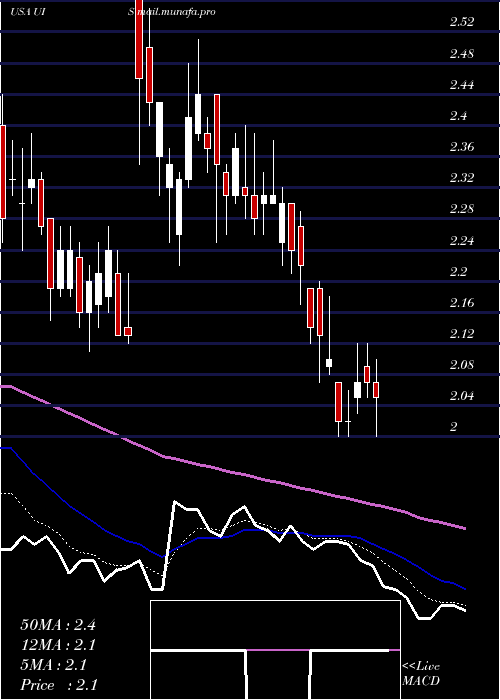
Task: Select the 2.04 price axis label
Action: (x=462, y=396)
